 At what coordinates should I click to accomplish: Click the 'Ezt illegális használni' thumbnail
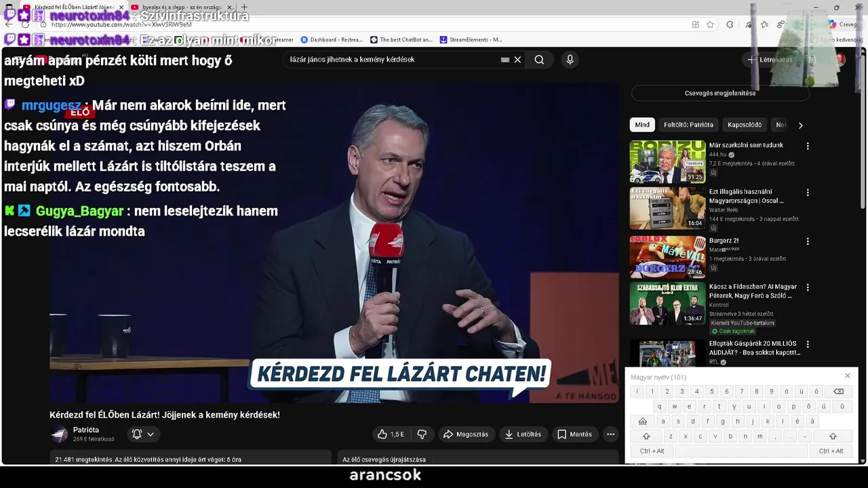pos(668,209)
